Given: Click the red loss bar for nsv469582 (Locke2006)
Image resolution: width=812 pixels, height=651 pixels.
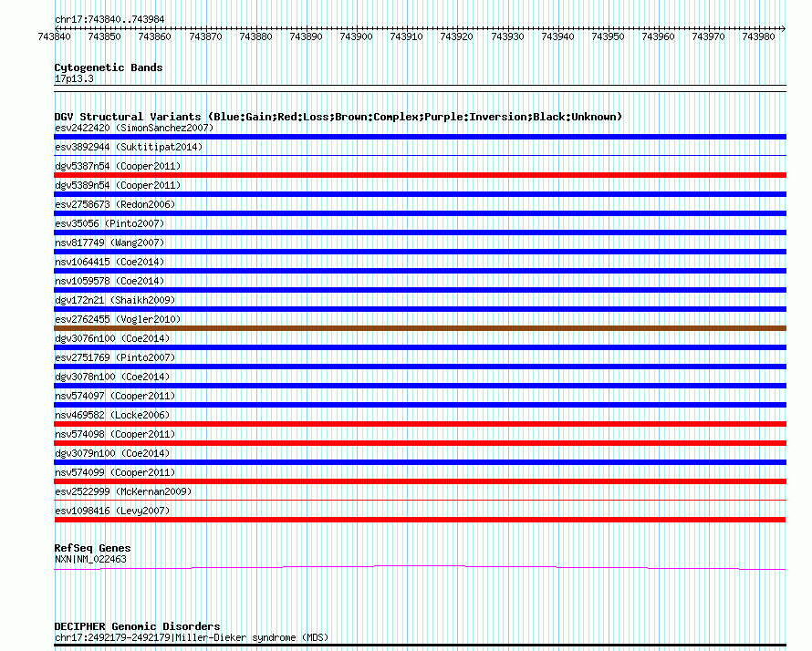Looking at the screenshot, I should click(x=420, y=424).
